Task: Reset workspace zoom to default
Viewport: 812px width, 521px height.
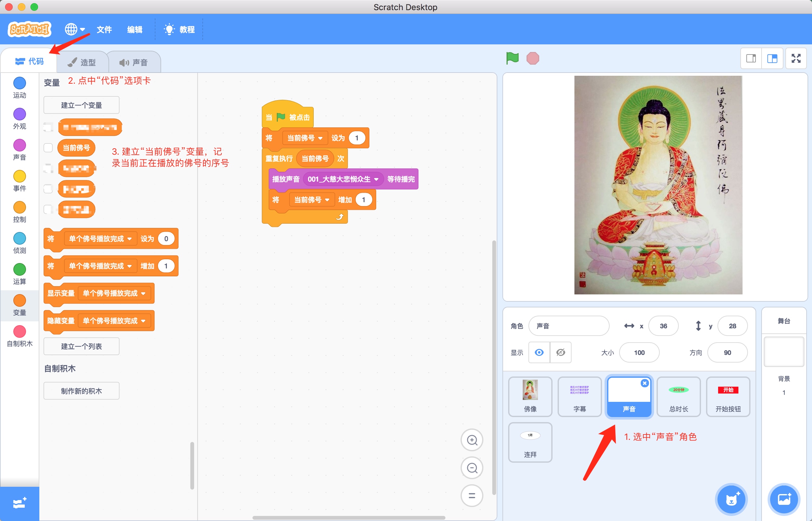Action: tap(472, 496)
